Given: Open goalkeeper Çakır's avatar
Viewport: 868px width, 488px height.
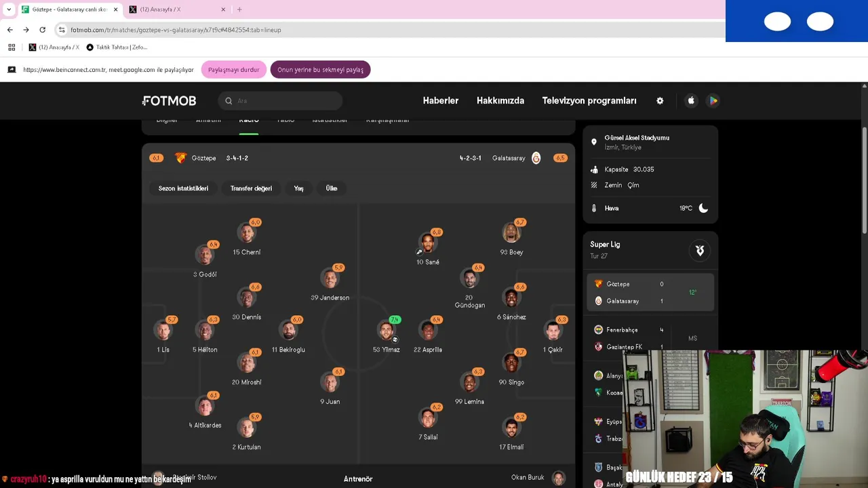Looking at the screenshot, I should [553, 330].
